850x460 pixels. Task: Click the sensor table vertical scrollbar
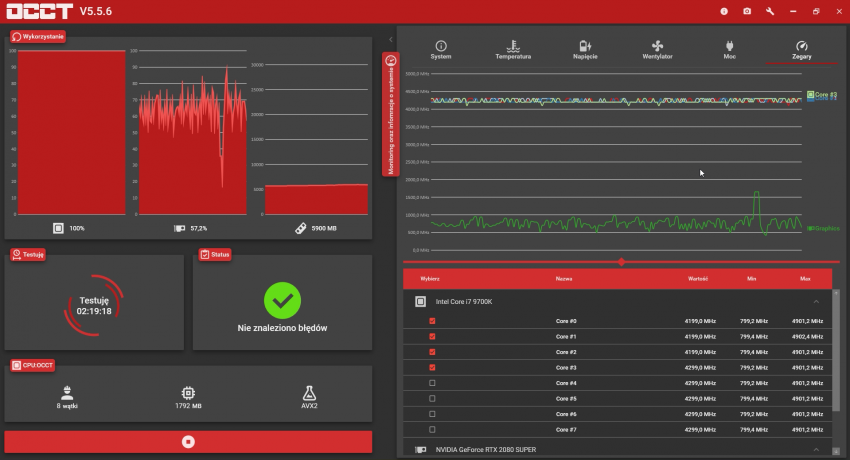click(836, 352)
